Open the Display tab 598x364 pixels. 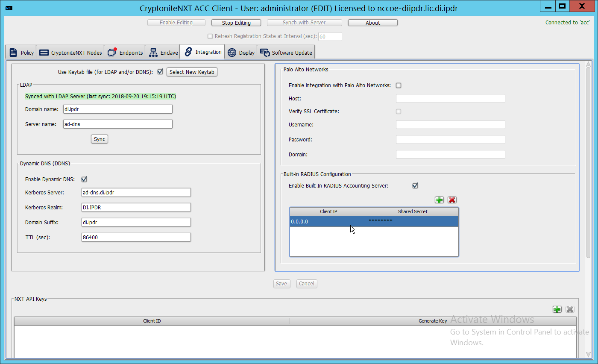[x=241, y=53]
